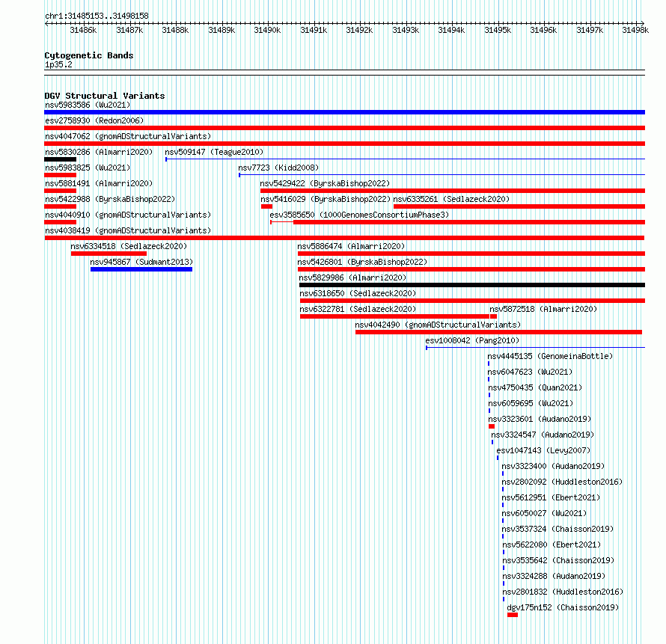Viewport: 666px width, 644px height.
Task: Open esv1047143 (Levy2007) label
Action: click(544, 450)
